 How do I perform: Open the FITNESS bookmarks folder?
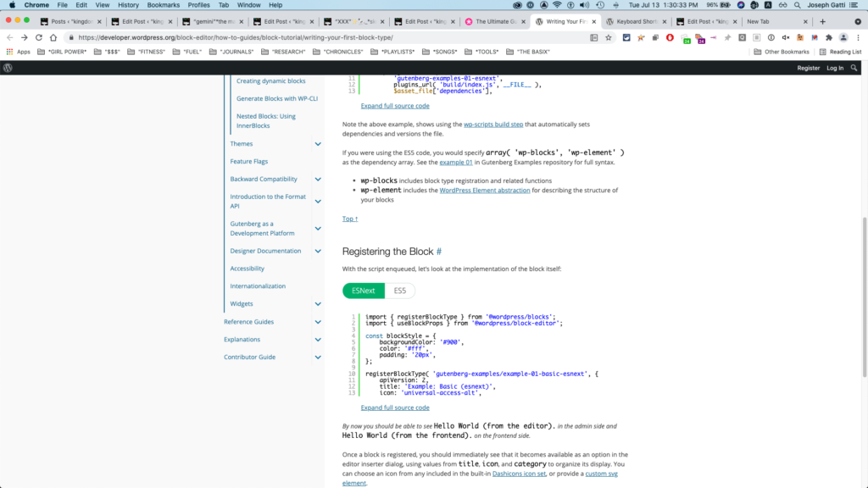click(152, 52)
